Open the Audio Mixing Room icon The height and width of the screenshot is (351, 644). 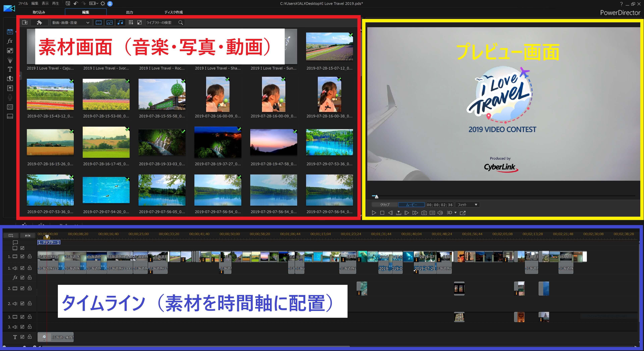point(10,88)
